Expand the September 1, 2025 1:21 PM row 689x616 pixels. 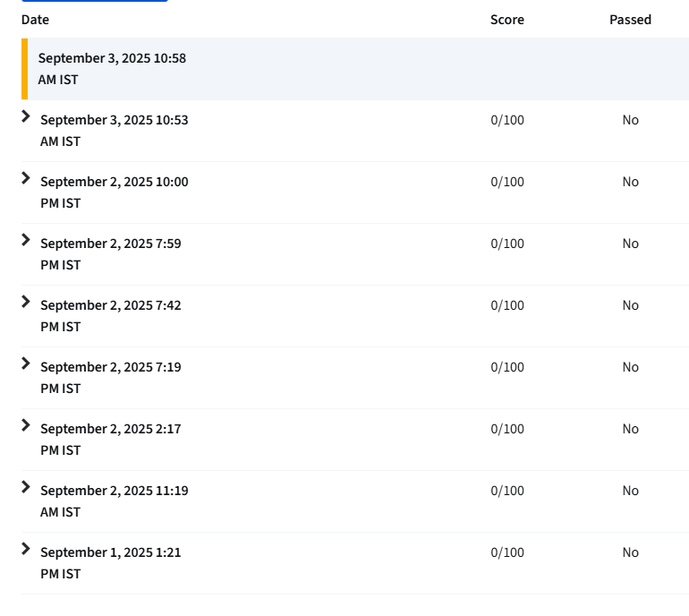[26, 549]
